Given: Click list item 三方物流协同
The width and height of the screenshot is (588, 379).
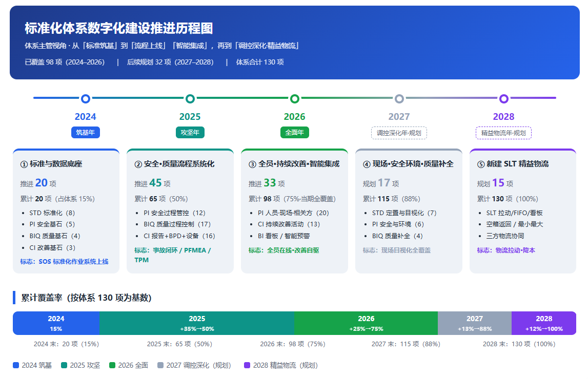Looking at the screenshot, I should point(505,236).
